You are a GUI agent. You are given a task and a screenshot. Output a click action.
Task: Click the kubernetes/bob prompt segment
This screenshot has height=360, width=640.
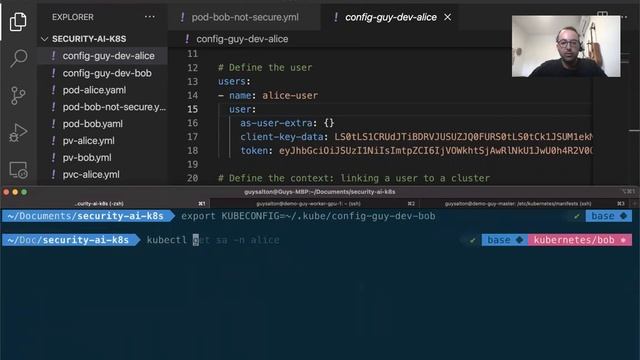580,240
